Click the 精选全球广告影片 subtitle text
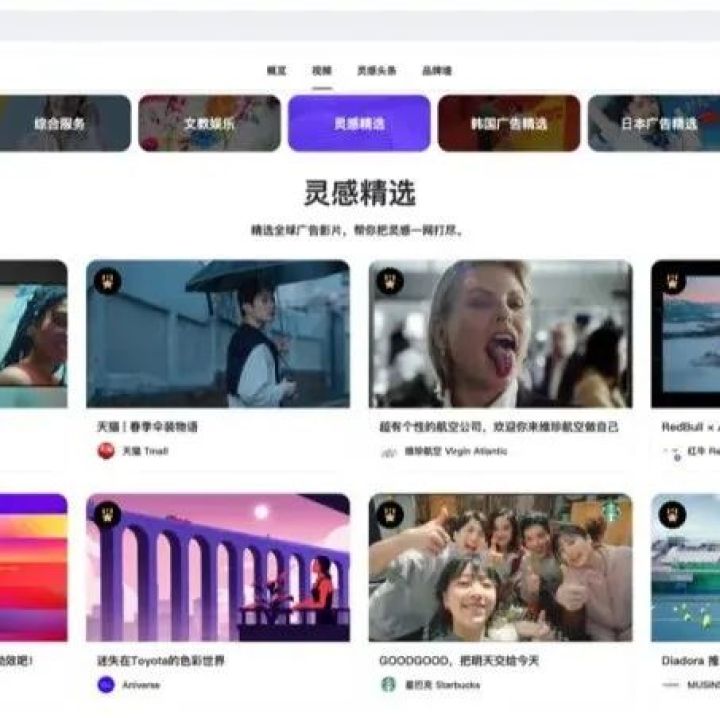Screen dimensions: 720x718 coord(356,230)
